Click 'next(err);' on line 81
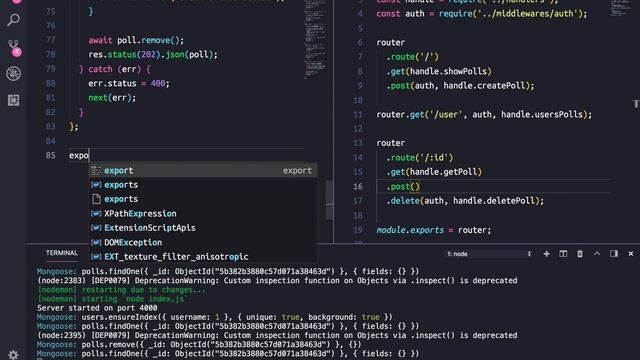Viewport: 640px width, 360px height. (112, 98)
